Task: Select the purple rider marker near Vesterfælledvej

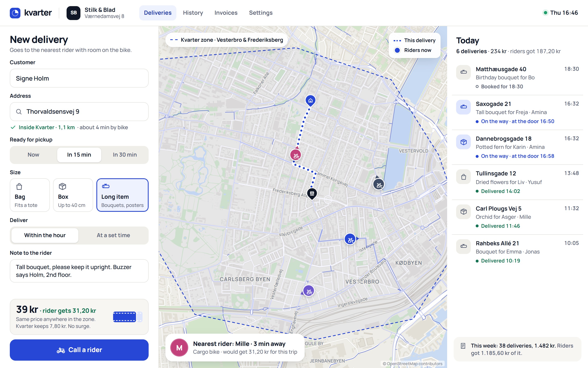Action: point(308,291)
